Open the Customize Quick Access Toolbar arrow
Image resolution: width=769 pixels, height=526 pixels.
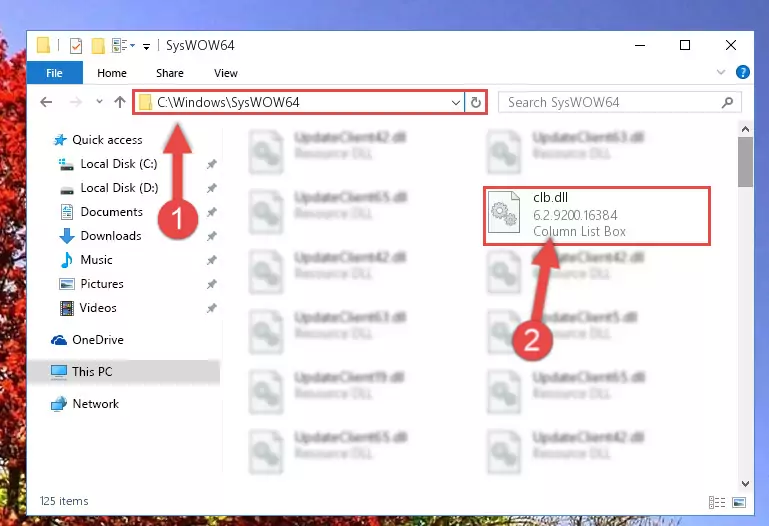[146, 47]
